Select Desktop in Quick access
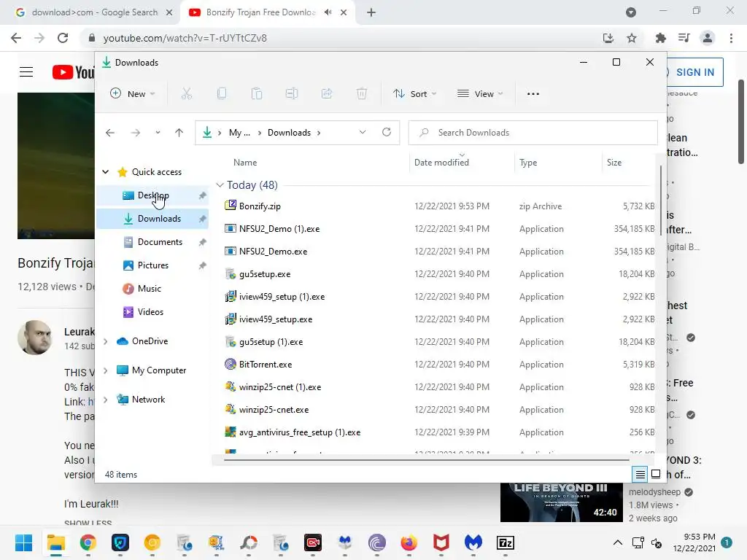Screen dimensions: 747x560 click(152, 195)
